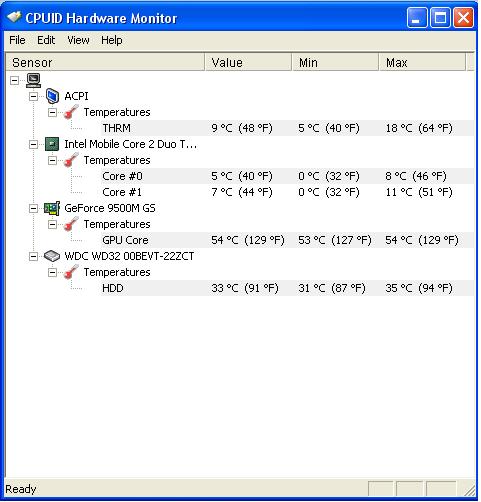Collapse the root computer tree node
The height and width of the screenshot is (502, 481).
click(x=14, y=80)
